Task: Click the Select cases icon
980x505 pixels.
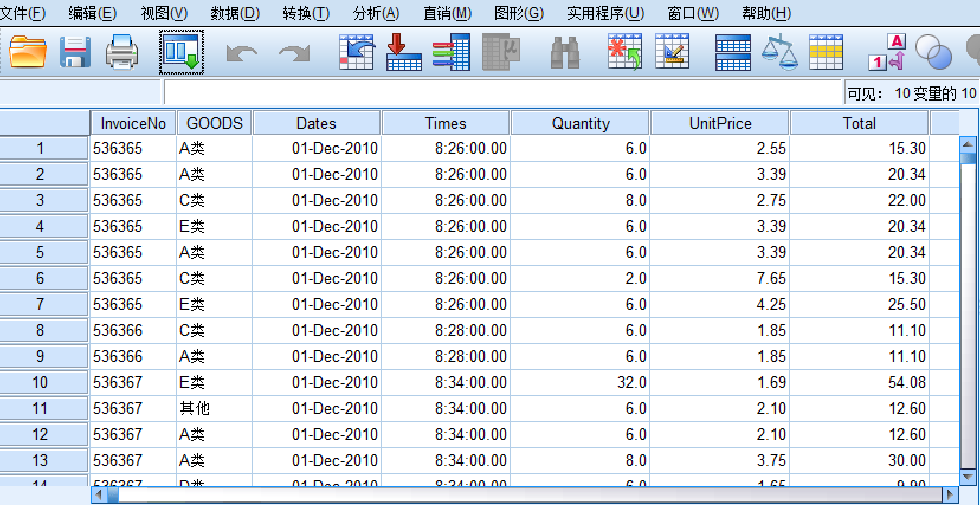Action: coord(826,52)
